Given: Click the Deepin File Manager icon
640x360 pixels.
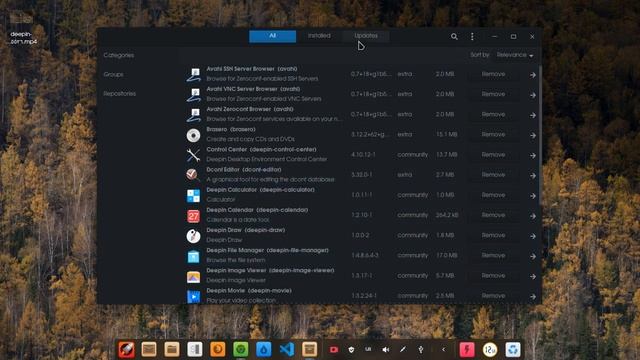Looking at the screenshot, I should click(x=193, y=256).
